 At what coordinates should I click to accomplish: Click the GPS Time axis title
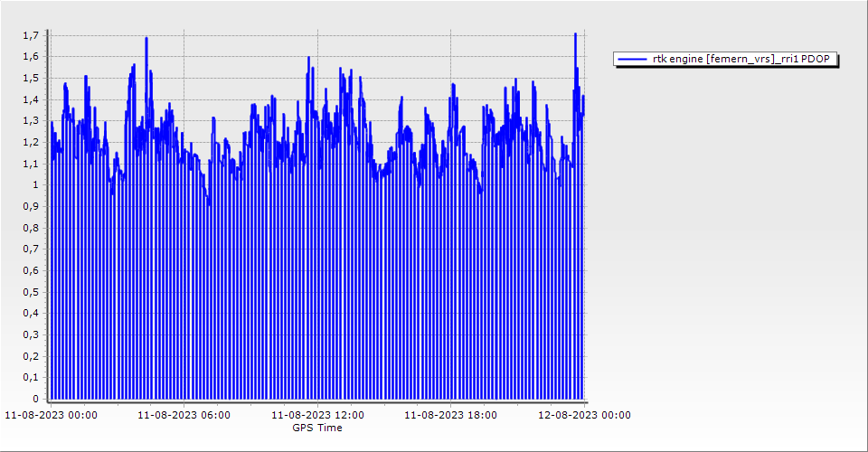[x=316, y=428]
